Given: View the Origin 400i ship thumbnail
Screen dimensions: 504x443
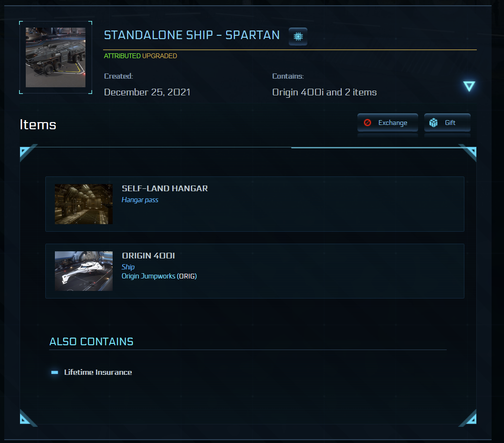Looking at the screenshot, I should coord(84,271).
